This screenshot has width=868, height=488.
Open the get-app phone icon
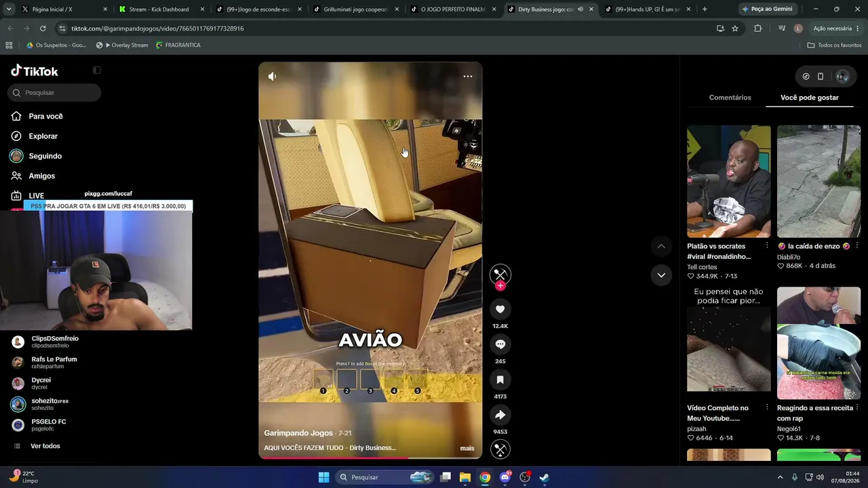[821, 77]
